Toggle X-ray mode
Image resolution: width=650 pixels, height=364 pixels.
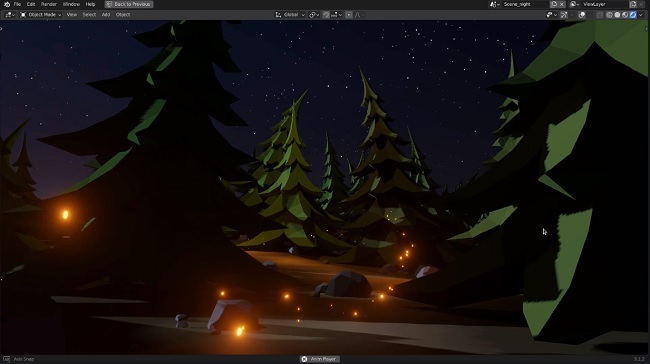pos(600,15)
